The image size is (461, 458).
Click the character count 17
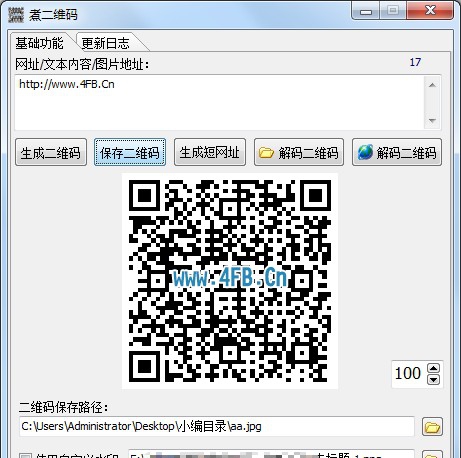pyautogui.click(x=415, y=62)
